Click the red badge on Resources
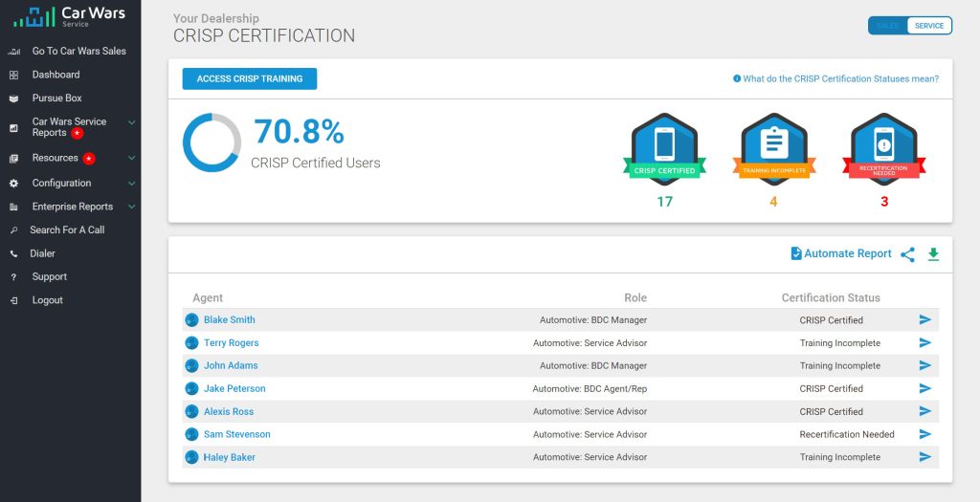This screenshot has width=980, height=502. pos(89,159)
